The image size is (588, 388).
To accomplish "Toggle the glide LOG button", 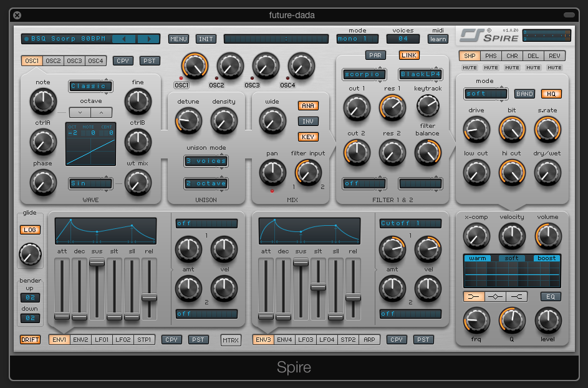I will coord(30,230).
